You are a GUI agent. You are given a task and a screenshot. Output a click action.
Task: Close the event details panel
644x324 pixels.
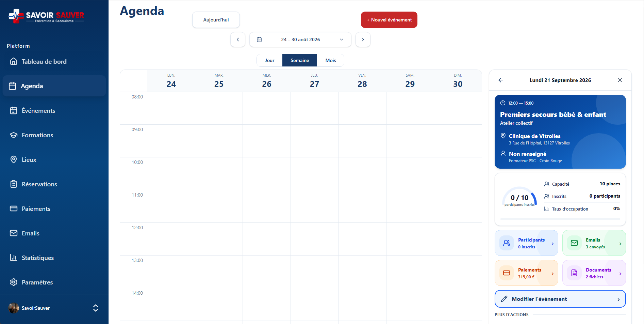pyautogui.click(x=620, y=80)
